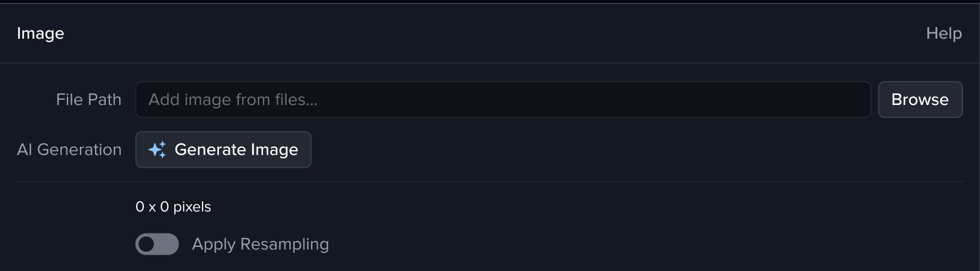
Task: Click the 'Add image from files...' placeholder
Action: pyautogui.click(x=233, y=100)
